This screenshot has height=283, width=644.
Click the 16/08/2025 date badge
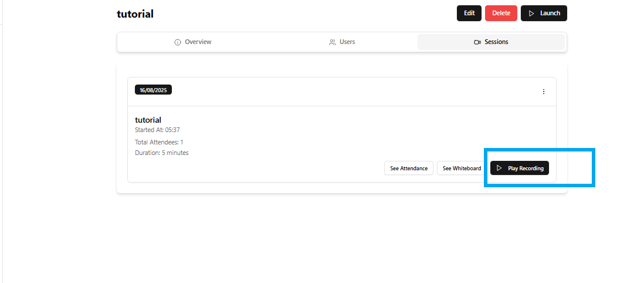[x=153, y=90]
